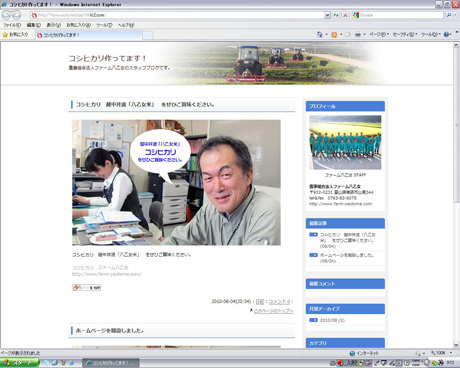Select the コシヒカリ作ってます！ browser tab
This screenshot has width=460, height=368.
click(88, 35)
